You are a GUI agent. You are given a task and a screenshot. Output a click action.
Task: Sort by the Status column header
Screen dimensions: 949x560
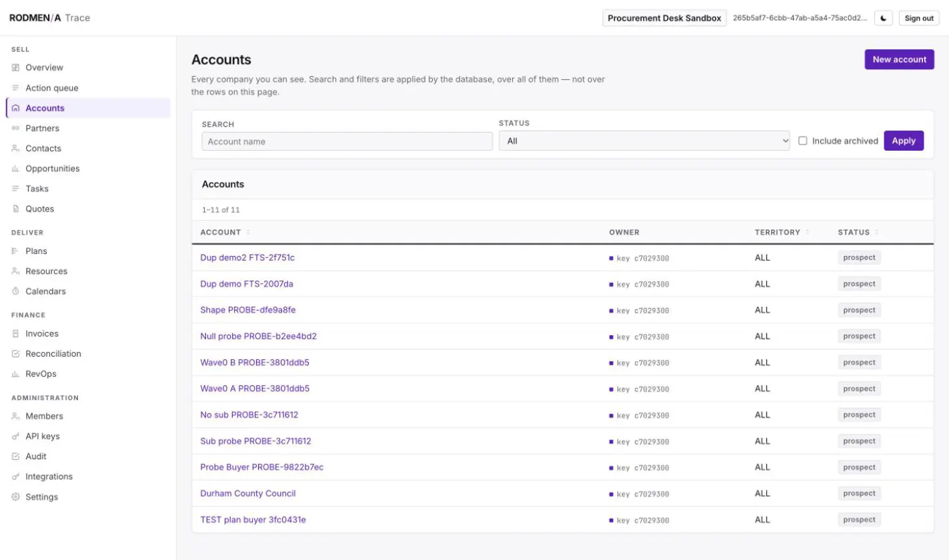coord(858,232)
